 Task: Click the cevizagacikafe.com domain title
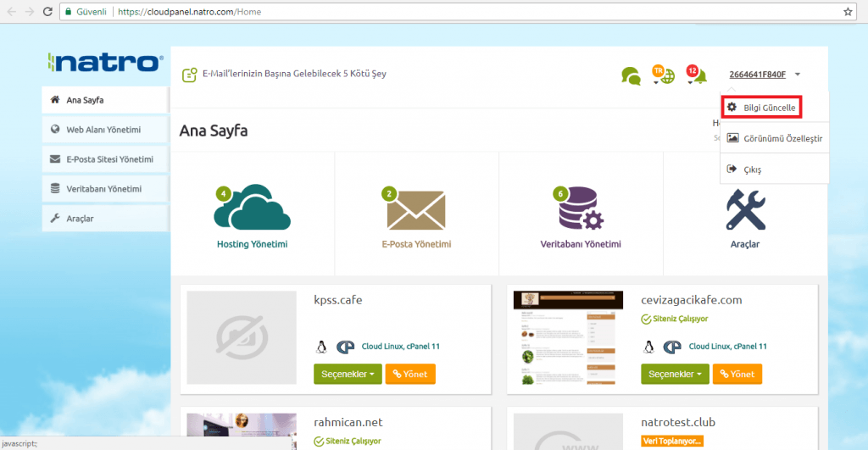pyautogui.click(x=692, y=300)
